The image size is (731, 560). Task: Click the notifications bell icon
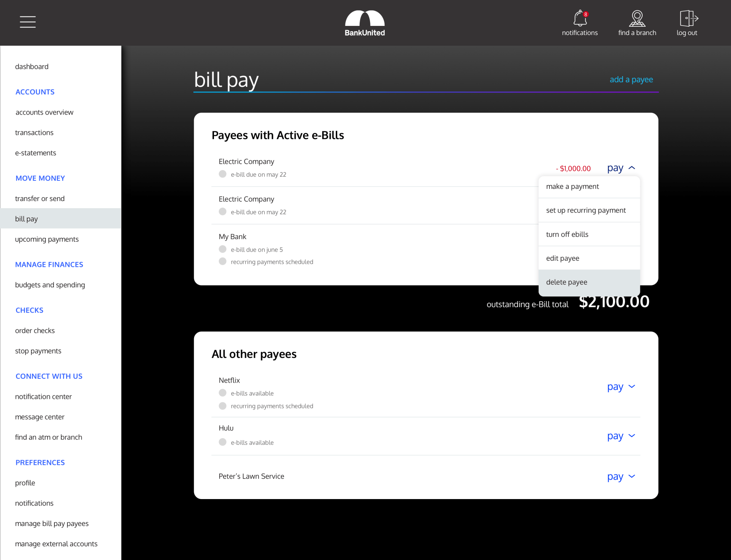click(579, 18)
